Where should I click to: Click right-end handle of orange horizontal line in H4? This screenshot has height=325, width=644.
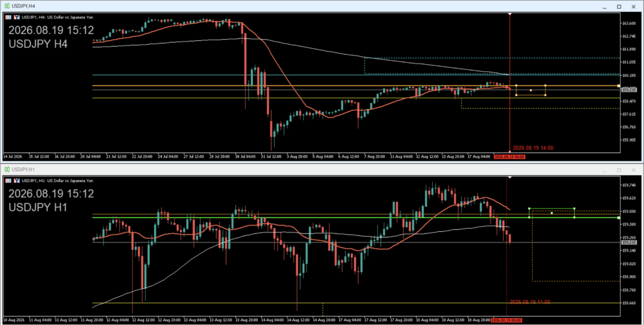[x=619, y=86]
